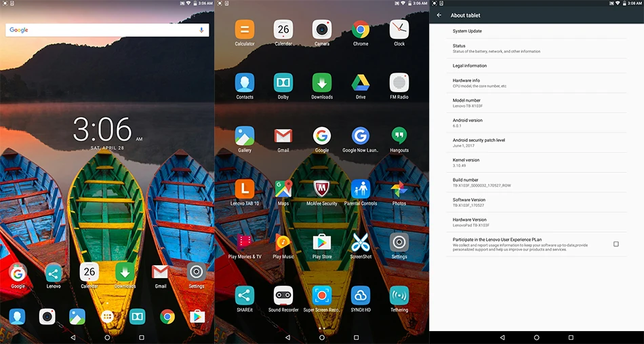Select Model number Lenovo TB-X103F row
Screen dimensions: 644x344
point(536,103)
